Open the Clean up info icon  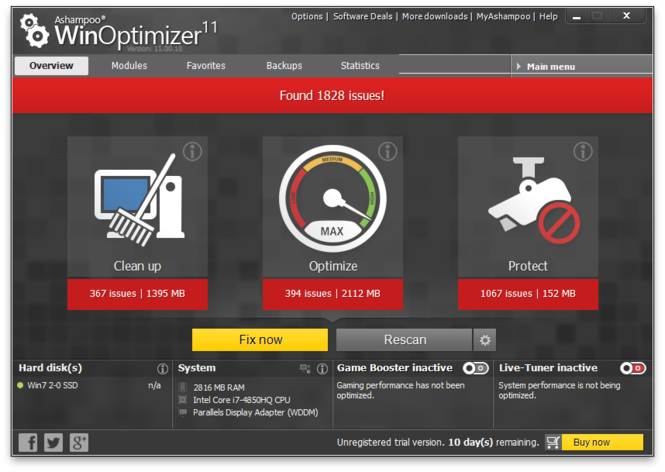pos(193,151)
